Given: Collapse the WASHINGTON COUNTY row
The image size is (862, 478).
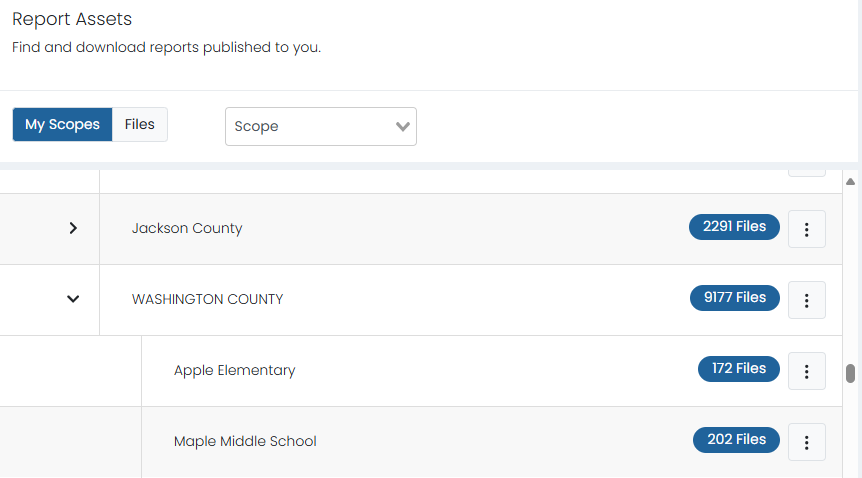Looking at the screenshot, I should click(73, 299).
